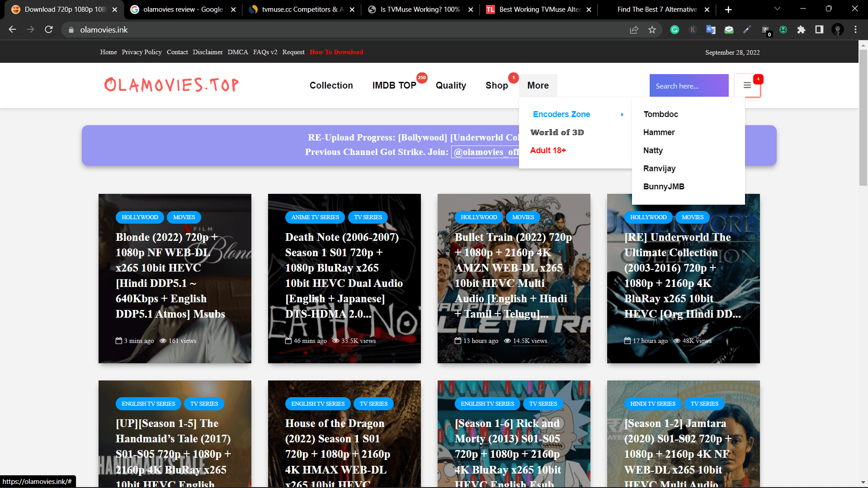Switch to Find The Best 7 Alternative tab
Screen dimensions: 868x488
(x=657, y=9)
